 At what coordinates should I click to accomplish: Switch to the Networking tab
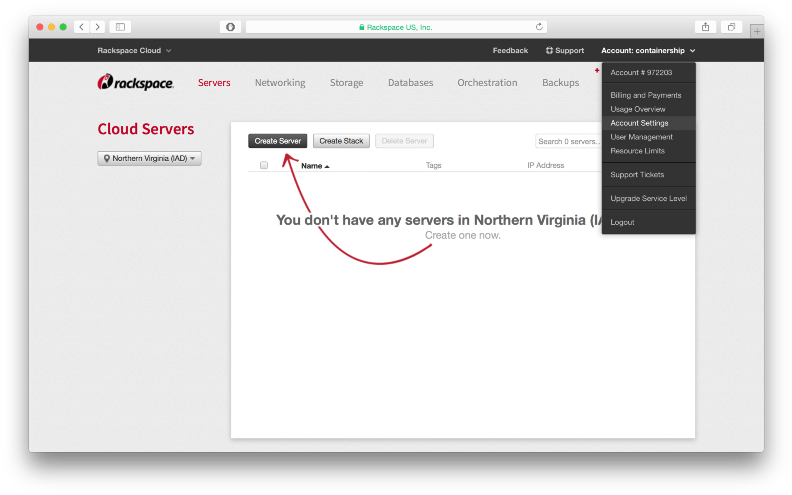pos(280,83)
